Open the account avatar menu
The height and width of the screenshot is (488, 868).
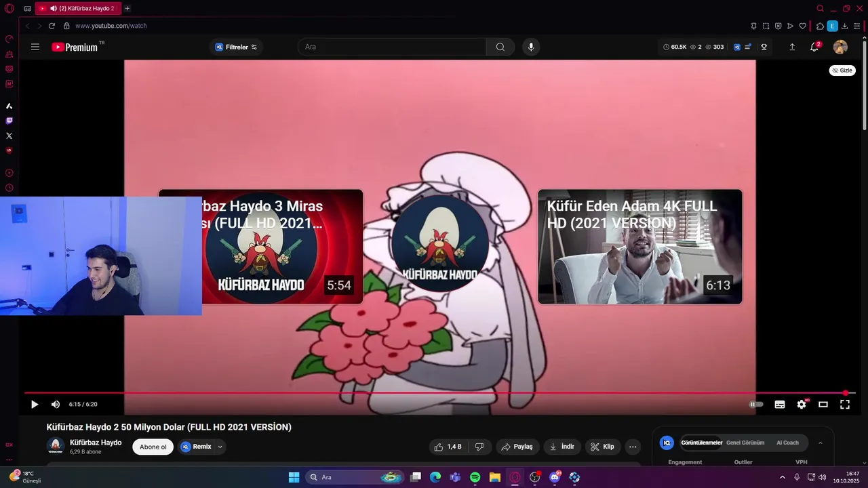click(x=840, y=47)
